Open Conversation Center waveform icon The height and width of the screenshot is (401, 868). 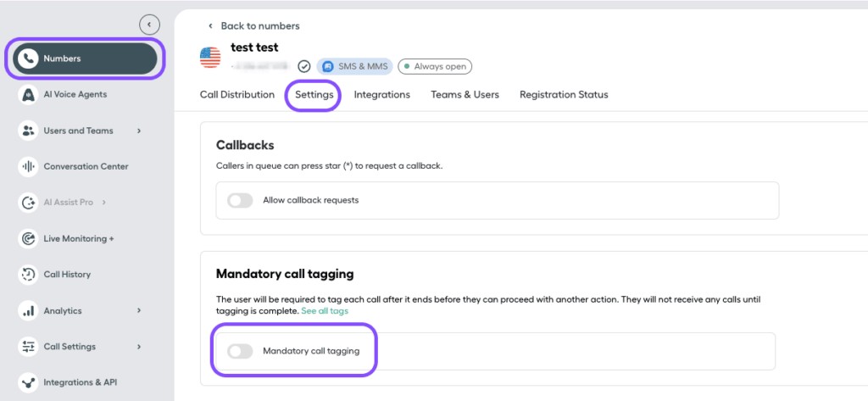pyautogui.click(x=28, y=167)
